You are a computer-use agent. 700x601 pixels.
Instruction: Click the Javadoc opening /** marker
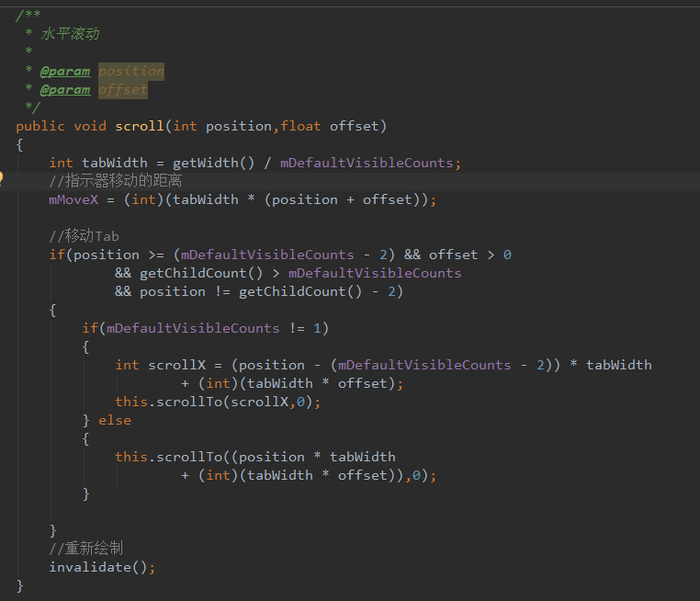pos(28,16)
